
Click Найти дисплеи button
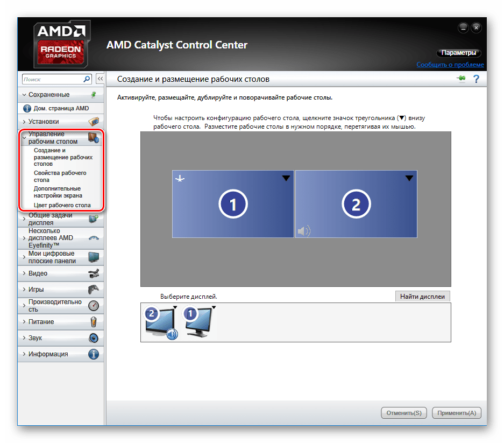[x=422, y=296]
